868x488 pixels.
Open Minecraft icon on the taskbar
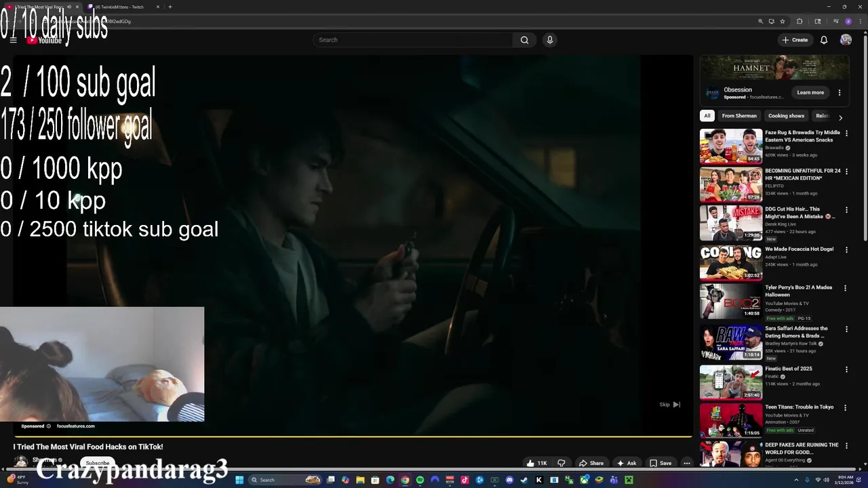(x=629, y=480)
